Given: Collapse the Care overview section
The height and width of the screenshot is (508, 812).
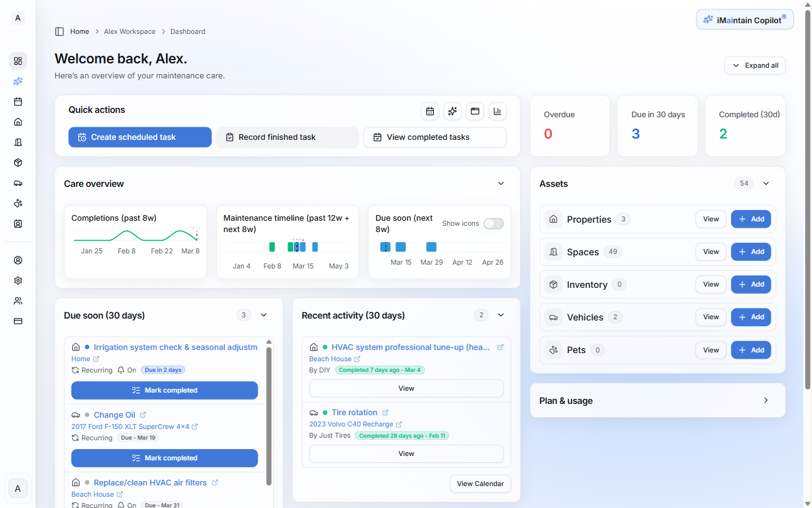Looking at the screenshot, I should tap(501, 184).
